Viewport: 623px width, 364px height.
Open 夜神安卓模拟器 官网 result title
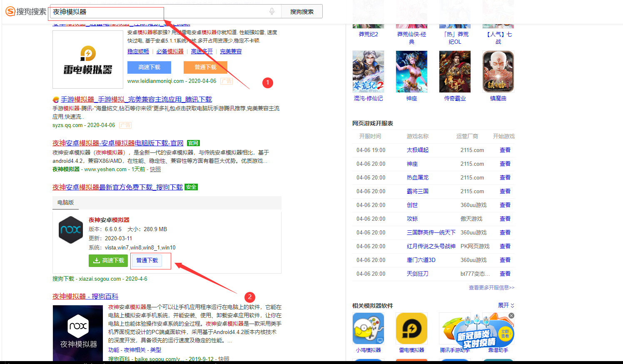[118, 143]
